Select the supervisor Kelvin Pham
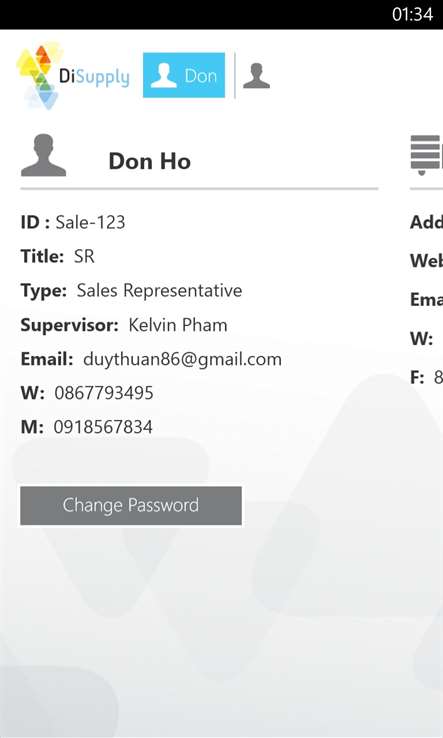 (178, 325)
